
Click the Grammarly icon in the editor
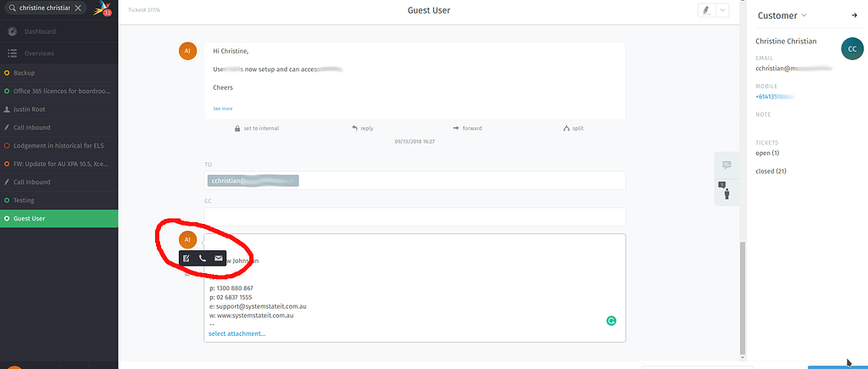tap(611, 321)
